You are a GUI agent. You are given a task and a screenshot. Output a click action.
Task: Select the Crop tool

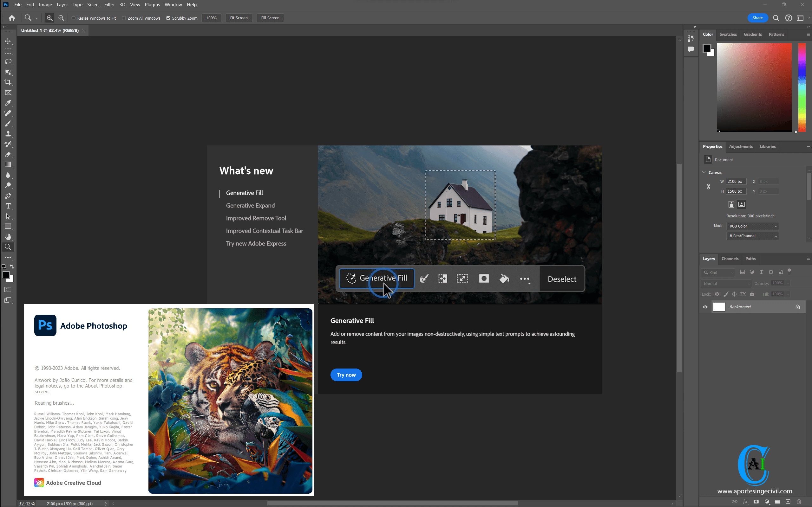(x=8, y=82)
